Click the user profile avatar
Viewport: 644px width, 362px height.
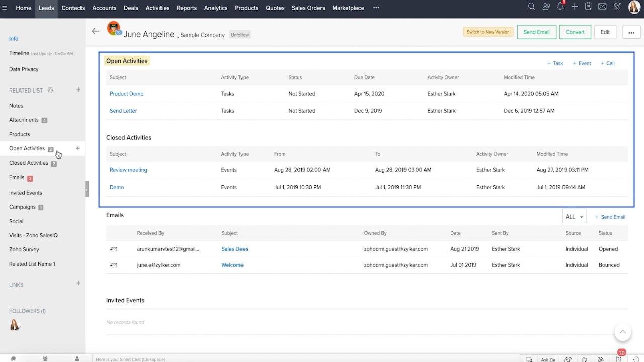633,7
